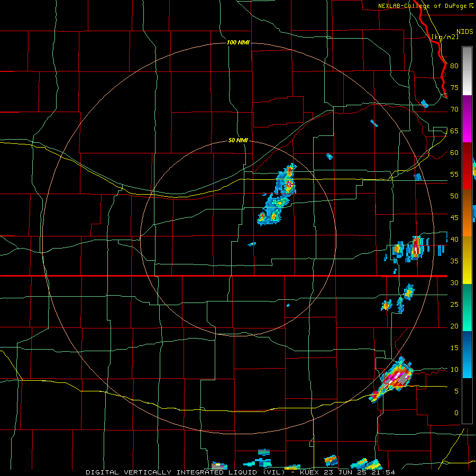The height and width of the screenshot is (476, 476).
Task: Click the 55 value on the VIL scale
Action: [454, 174]
